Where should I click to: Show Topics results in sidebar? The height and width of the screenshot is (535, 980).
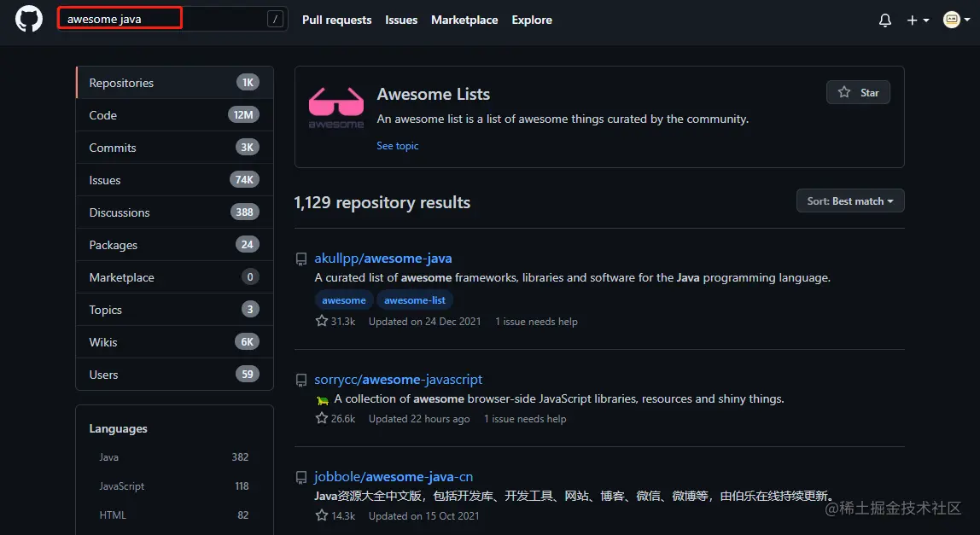click(174, 310)
